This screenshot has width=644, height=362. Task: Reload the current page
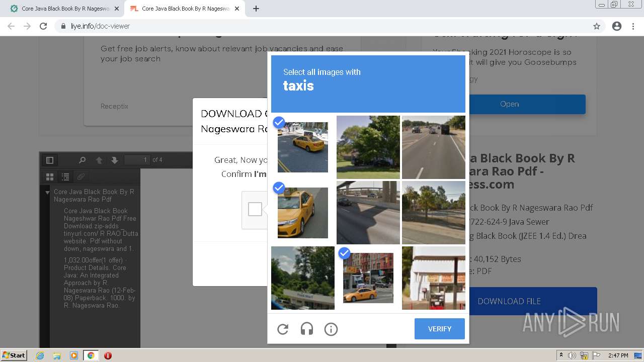point(43,26)
